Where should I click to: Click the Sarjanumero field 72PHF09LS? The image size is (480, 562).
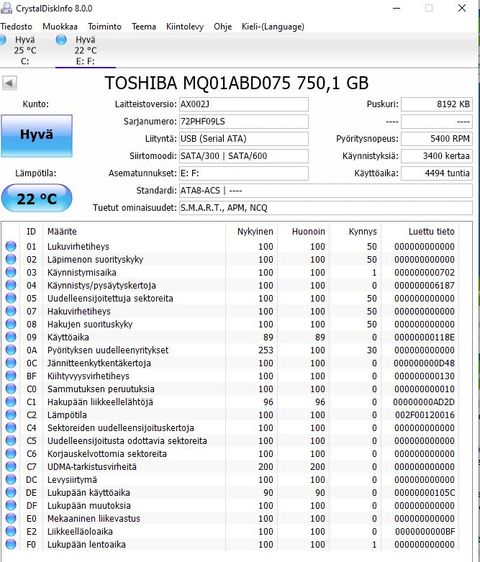(x=244, y=122)
